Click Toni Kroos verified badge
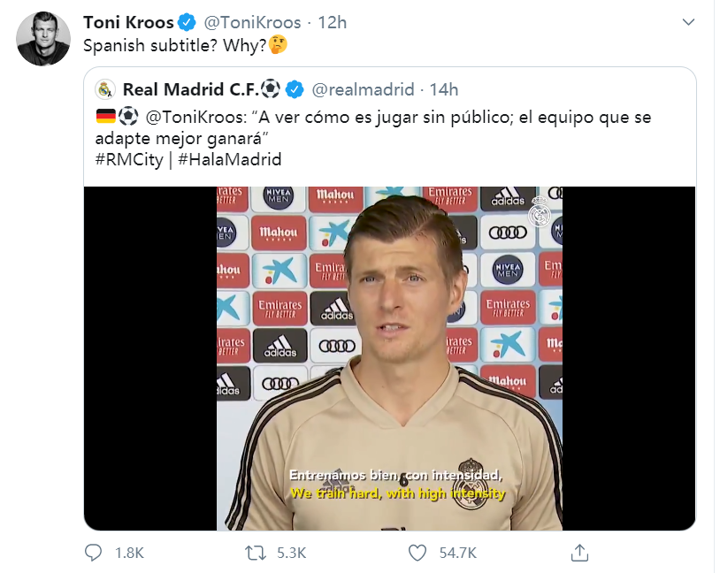The width and height of the screenshot is (720, 573). (187, 22)
